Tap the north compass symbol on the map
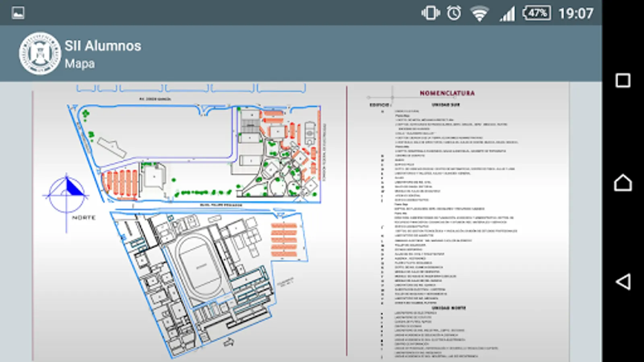 click(66, 195)
